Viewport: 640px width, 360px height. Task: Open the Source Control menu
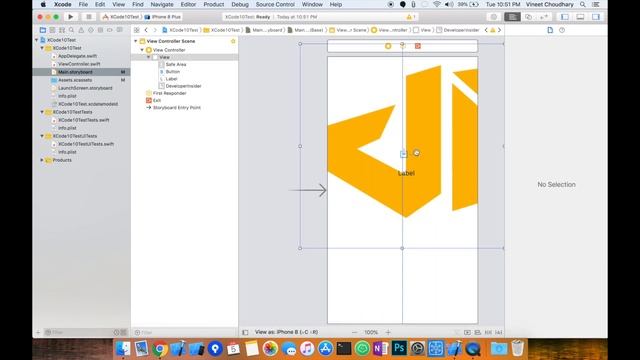click(275, 4)
